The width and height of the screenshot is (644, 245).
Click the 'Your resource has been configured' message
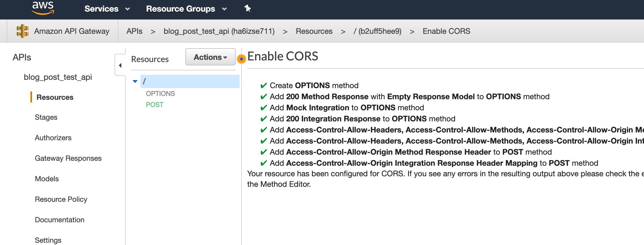(445, 179)
